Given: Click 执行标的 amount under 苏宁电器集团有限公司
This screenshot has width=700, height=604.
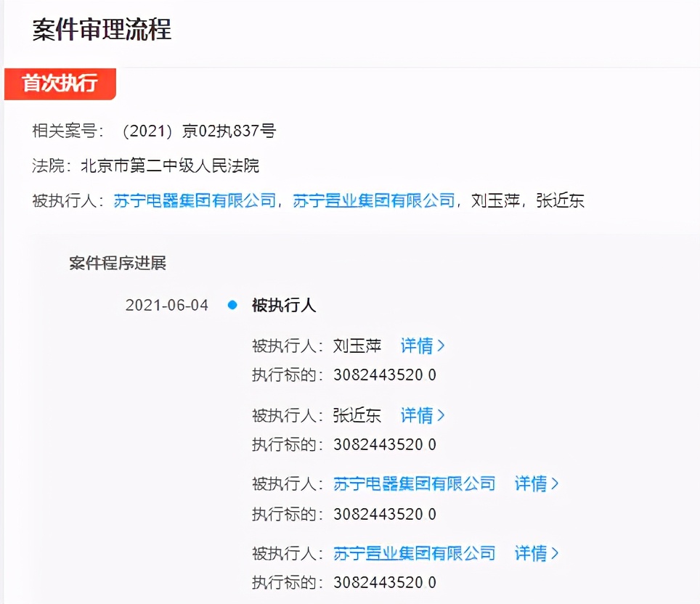Looking at the screenshot, I should [x=385, y=514].
